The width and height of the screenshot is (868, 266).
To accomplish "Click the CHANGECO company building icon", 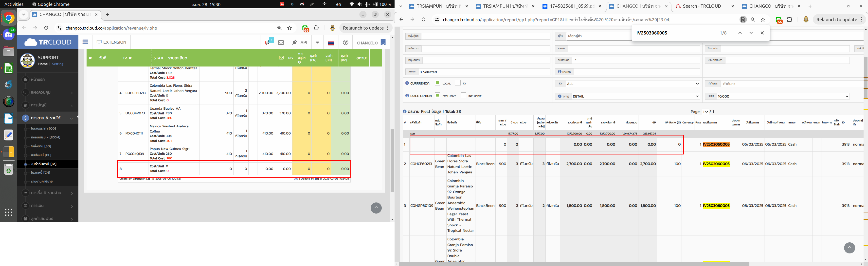I will [x=383, y=42].
